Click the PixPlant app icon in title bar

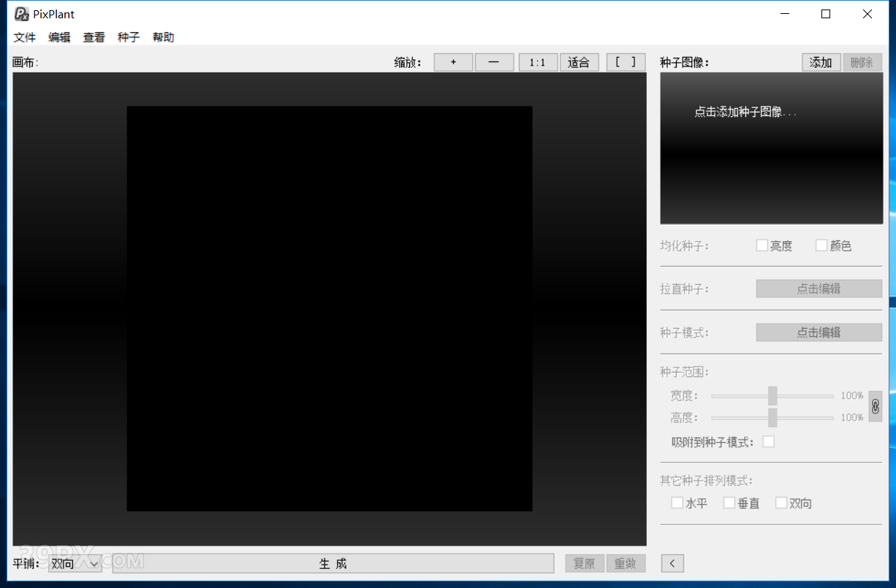click(21, 14)
